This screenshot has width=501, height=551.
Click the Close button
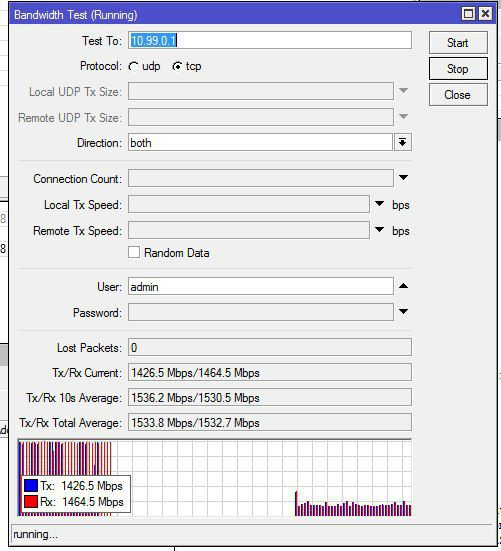coord(458,95)
